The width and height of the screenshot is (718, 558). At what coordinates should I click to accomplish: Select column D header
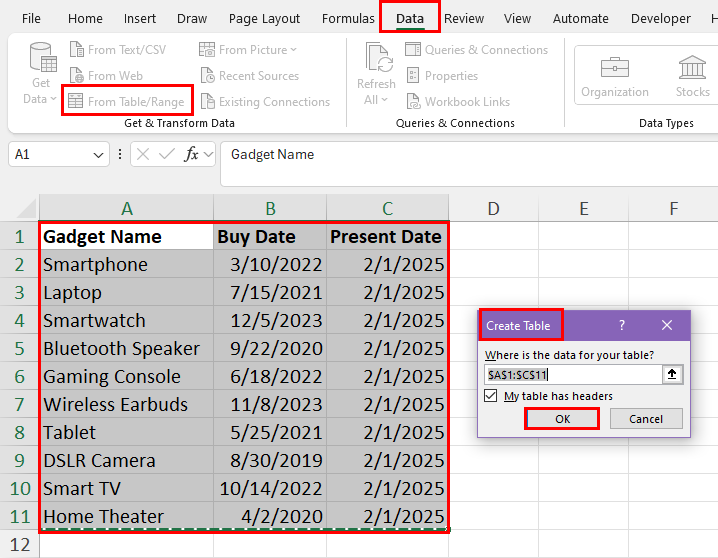[493, 208]
